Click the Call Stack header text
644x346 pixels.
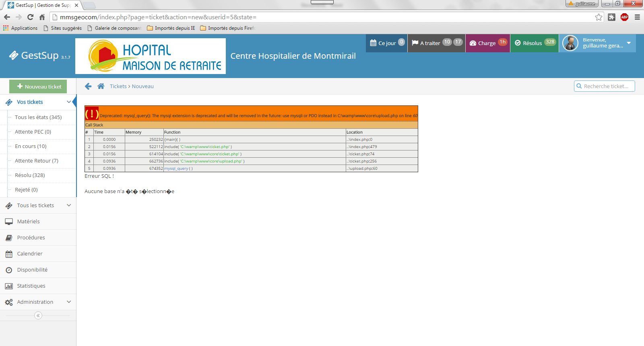(x=94, y=125)
